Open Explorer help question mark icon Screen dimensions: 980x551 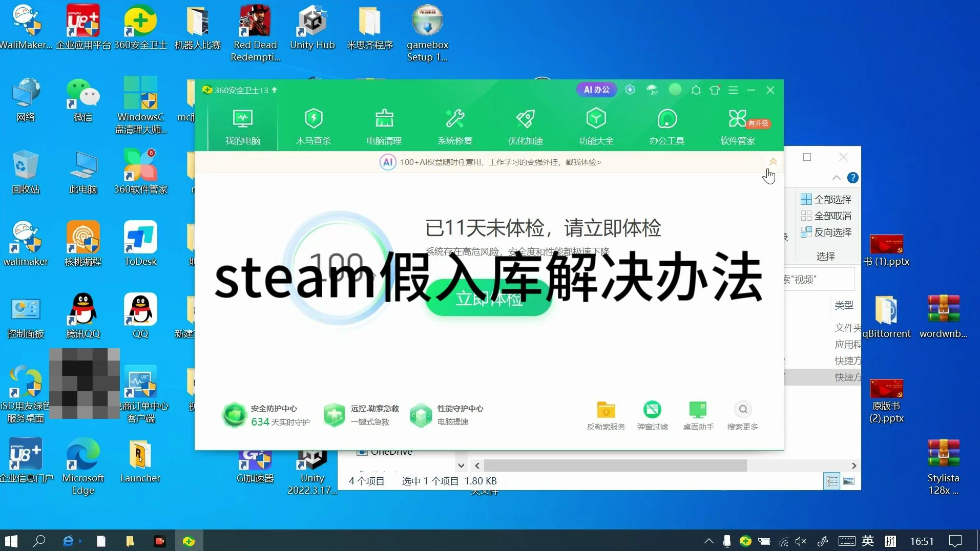[852, 178]
